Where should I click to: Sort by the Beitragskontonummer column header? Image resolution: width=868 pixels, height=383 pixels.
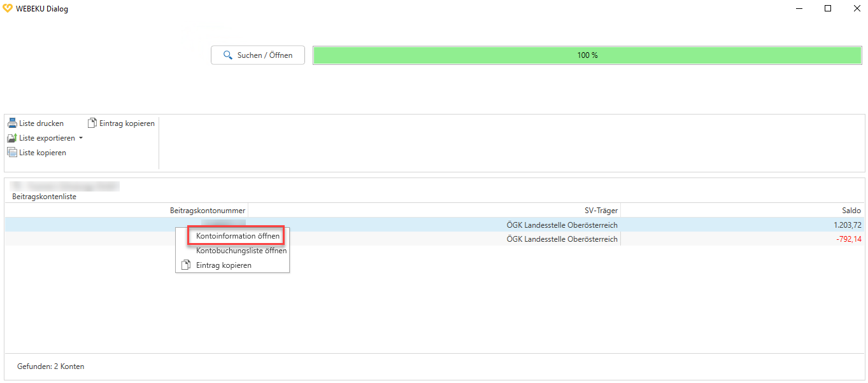[x=207, y=211]
